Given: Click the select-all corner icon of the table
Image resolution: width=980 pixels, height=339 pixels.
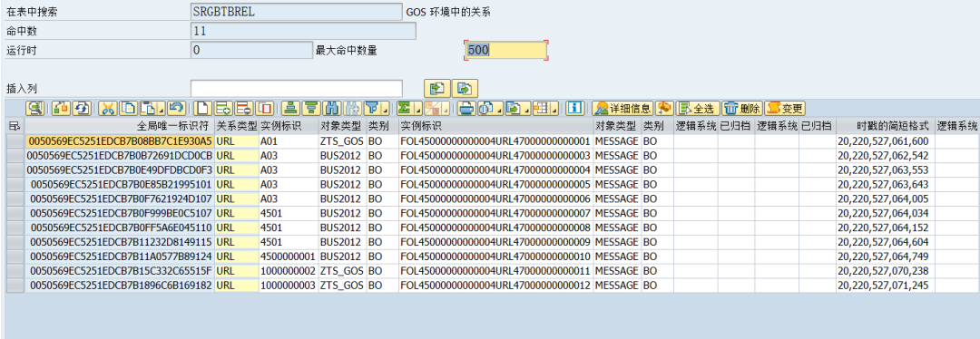Looking at the screenshot, I should [x=15, y=125].
